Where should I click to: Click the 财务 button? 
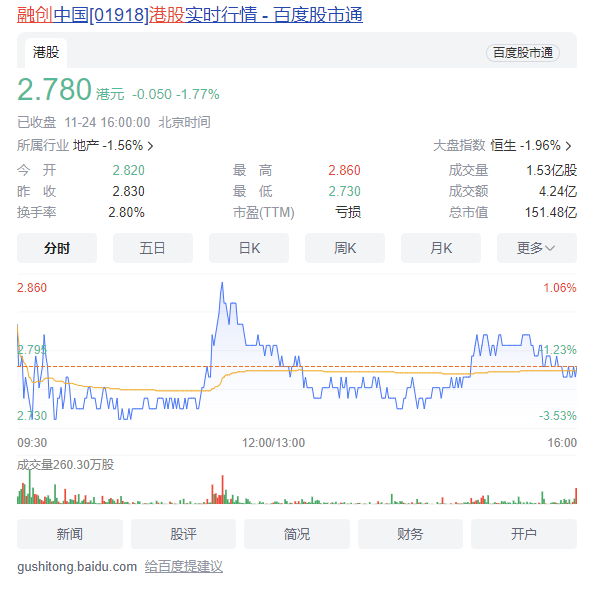(x=410, y=534)
